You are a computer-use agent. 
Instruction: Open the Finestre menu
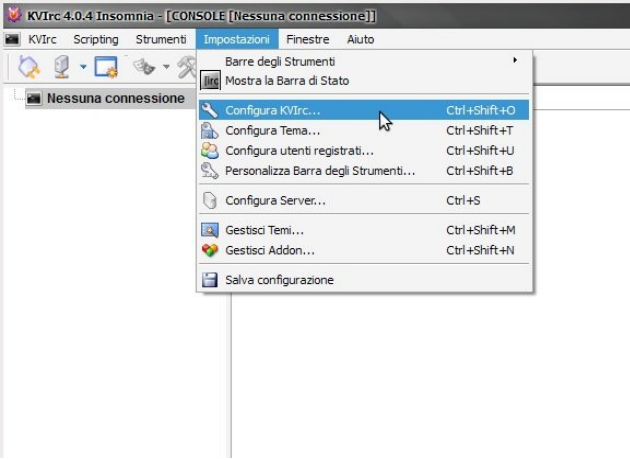pyautogui.click(x=308, y=39)
